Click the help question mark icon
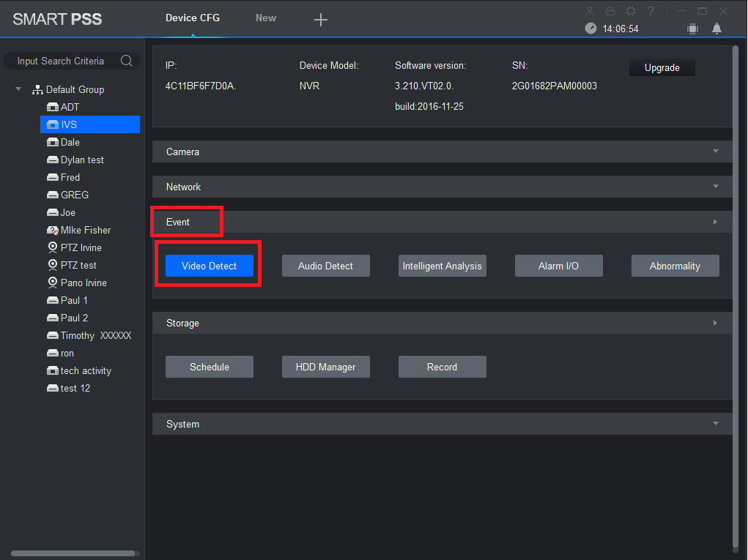The image size is (748, 560). pyautogui.click(x=651, y=11)
